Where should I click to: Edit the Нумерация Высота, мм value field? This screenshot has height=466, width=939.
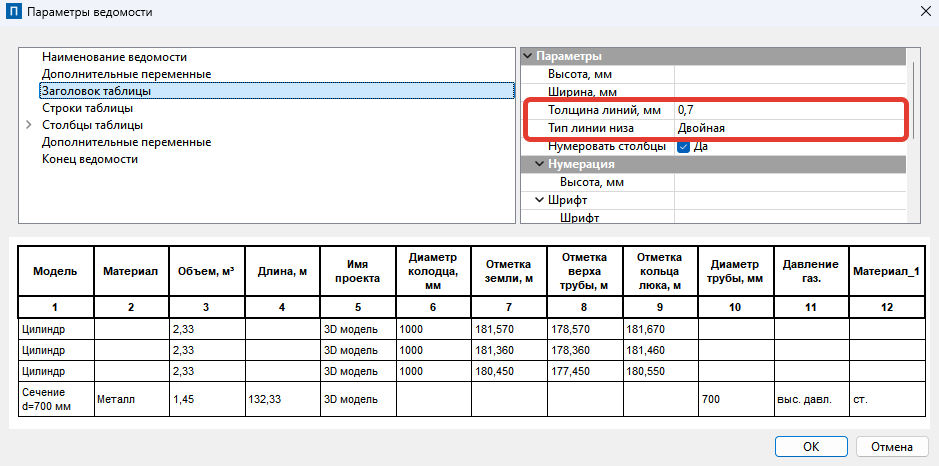[x=790, y=182]
